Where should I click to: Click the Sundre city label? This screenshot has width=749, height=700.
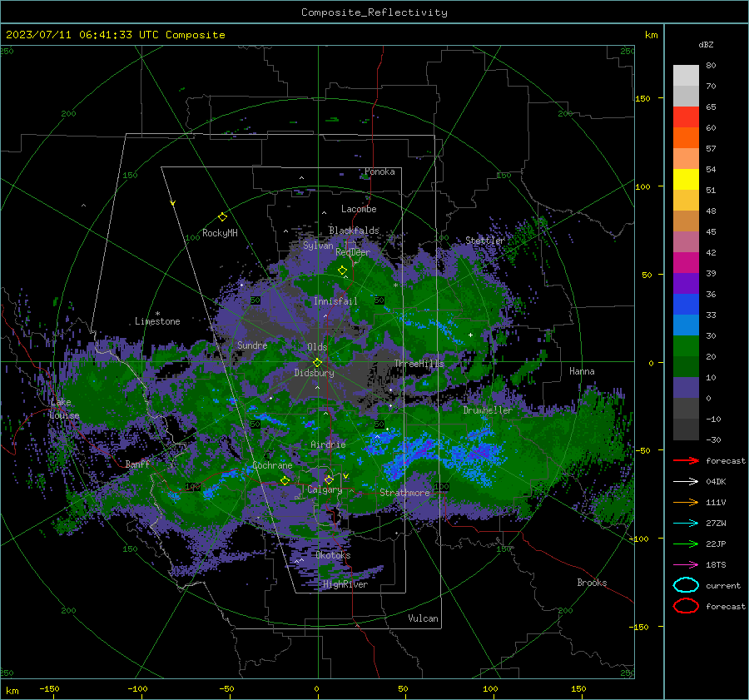pos(252,345)
